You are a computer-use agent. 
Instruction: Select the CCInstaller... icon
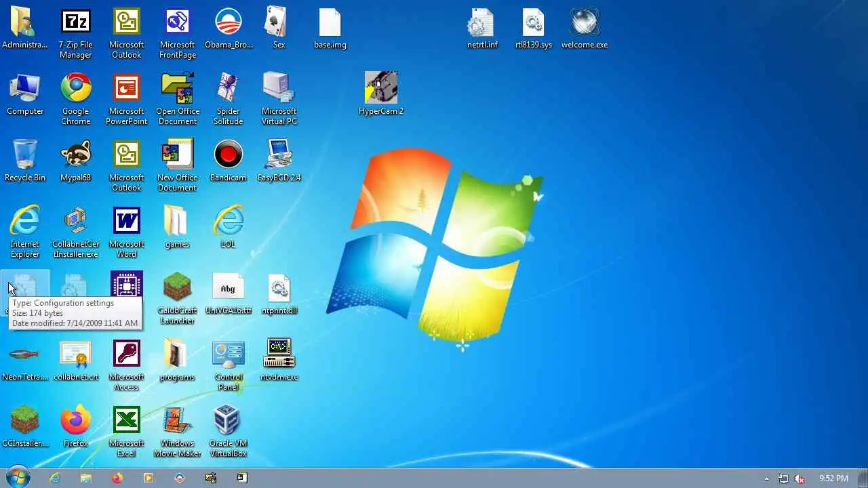(x=25, y=426)
